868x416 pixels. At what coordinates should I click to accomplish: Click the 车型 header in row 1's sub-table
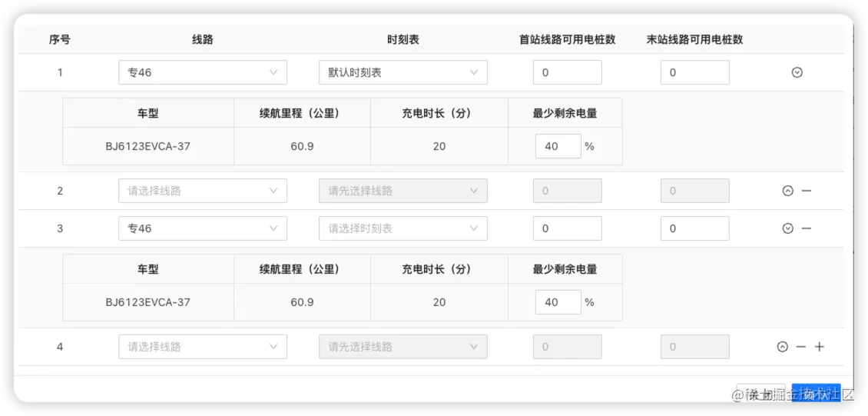click(147, 113)
